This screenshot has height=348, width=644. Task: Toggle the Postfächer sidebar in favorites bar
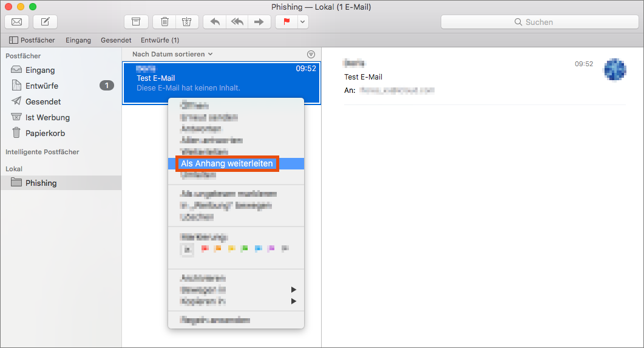[x=32, y=40]
